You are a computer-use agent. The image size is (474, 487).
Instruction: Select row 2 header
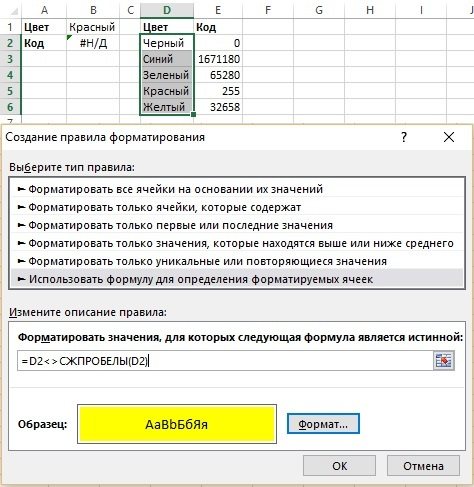click(x=10, y=43)
